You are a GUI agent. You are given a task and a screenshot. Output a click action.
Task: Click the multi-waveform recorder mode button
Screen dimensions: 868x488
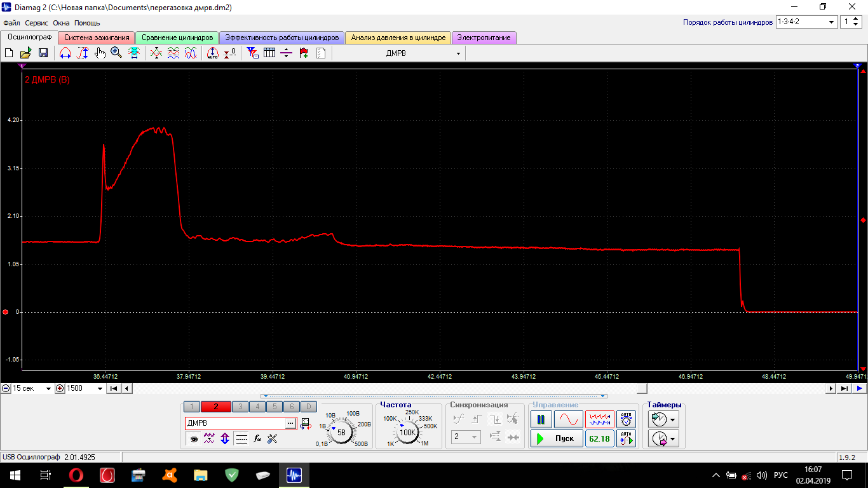pos(600,419)
